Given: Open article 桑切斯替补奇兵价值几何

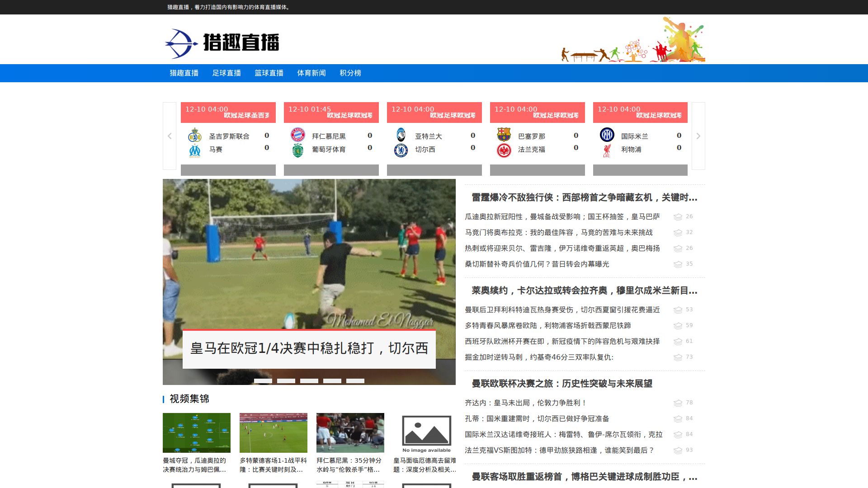Looking at the screenshot, I should point(537,264).
